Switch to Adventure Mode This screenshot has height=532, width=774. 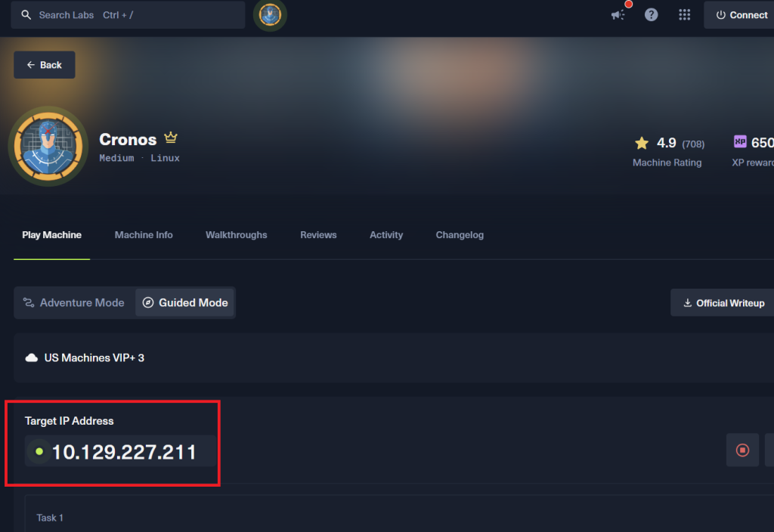(74, 302)
